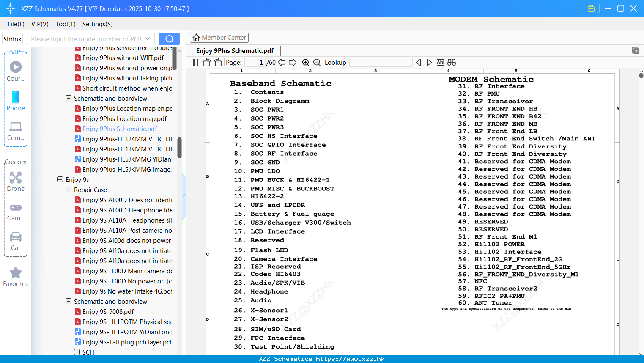Open Enjoy 9S AL00D Headphone file

[x=123, y=210]
